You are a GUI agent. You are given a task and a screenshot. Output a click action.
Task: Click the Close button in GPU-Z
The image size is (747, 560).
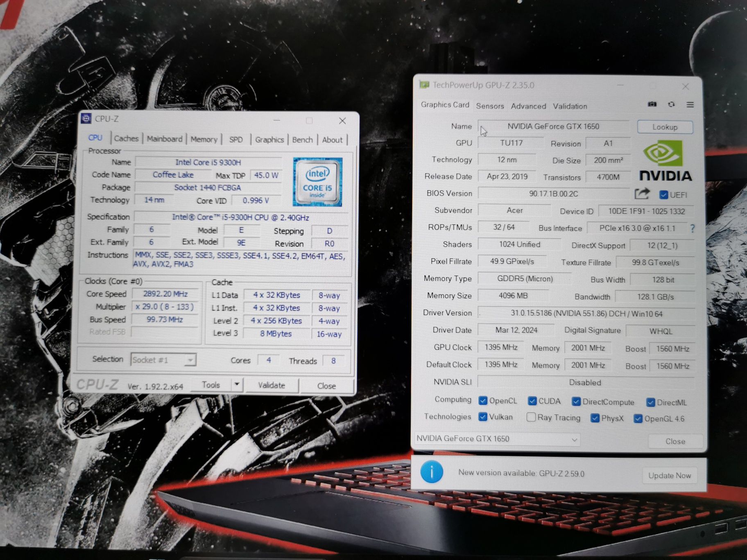[x=675, y=441]
